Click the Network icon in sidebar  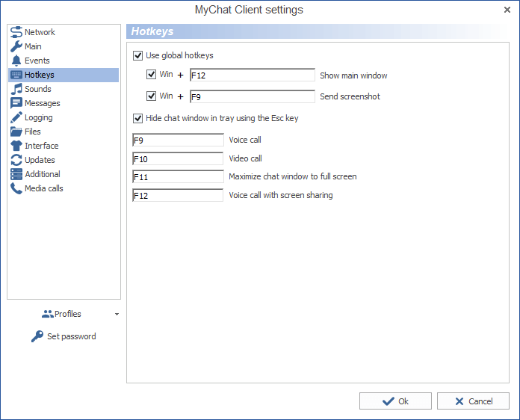pos(16,32)
